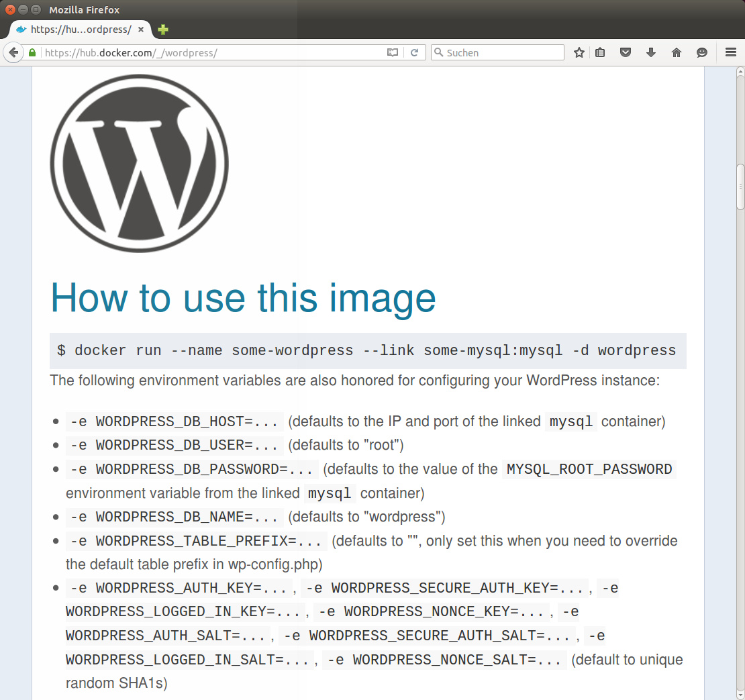Open the Hello chat smiley icon
This screenshot has height=700, width=745.
point(702,52)
